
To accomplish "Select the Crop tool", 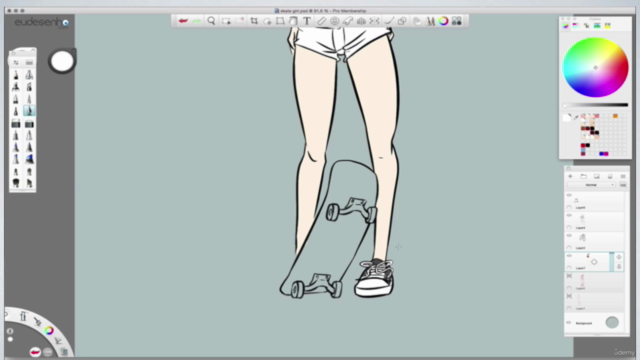I will click(254, 21).
